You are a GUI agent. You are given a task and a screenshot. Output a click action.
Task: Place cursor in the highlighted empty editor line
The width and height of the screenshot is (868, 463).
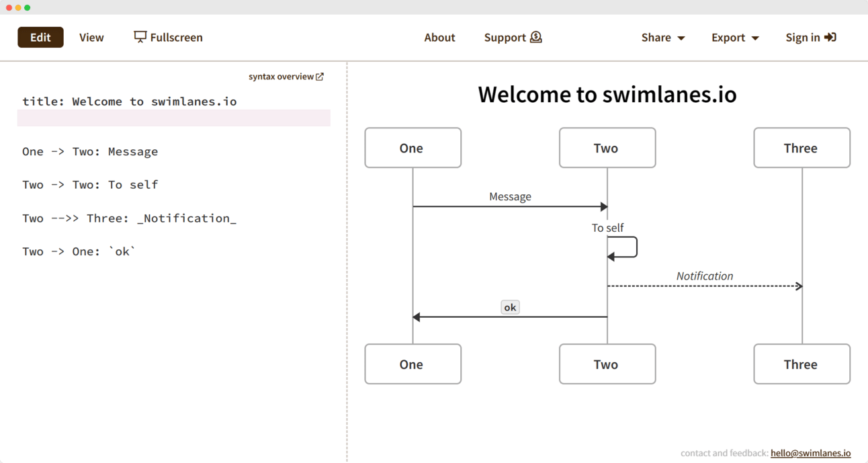click(x=174, y=118)
